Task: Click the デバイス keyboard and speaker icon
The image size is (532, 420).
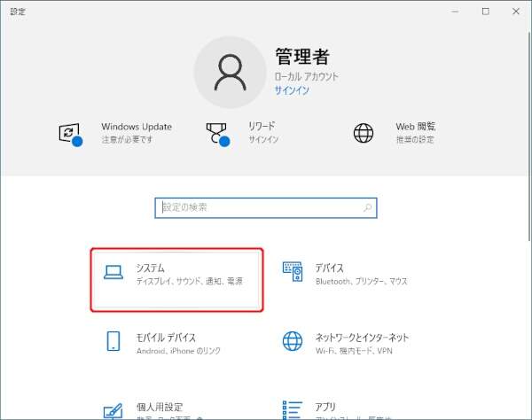Action: tap(293, 271)
